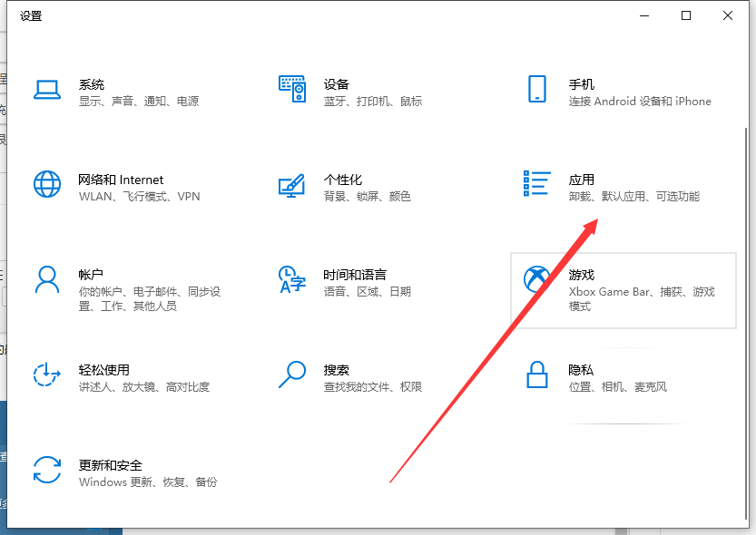Click the System laptop icon

[47, 89]
